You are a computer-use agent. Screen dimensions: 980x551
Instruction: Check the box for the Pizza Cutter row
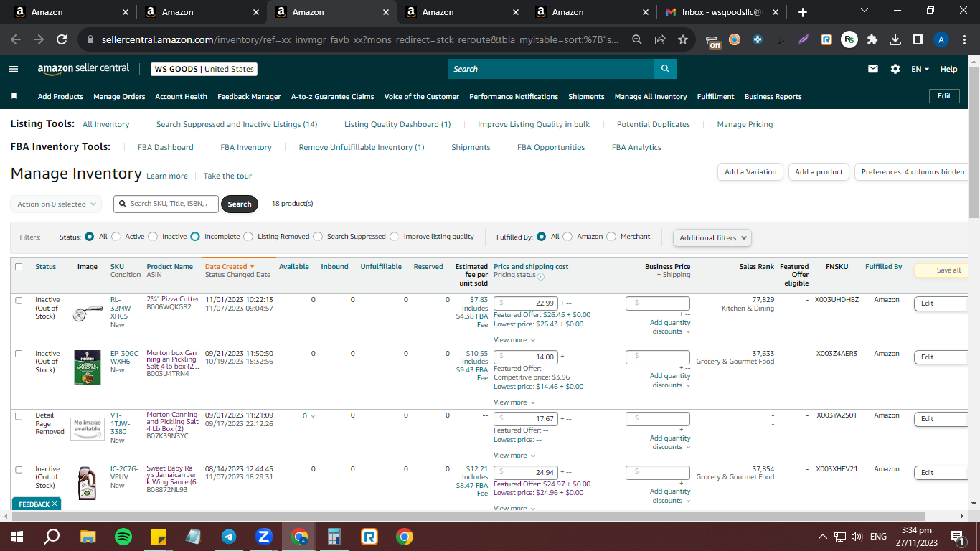(x=19, y=301)
